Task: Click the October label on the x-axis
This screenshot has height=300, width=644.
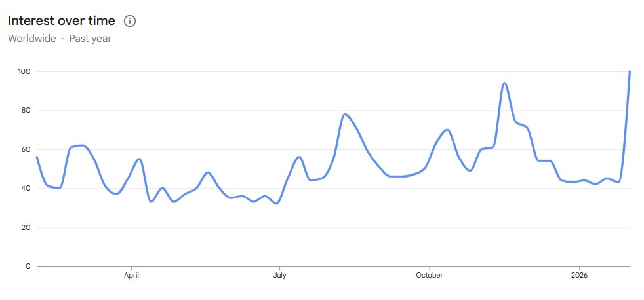Action: pyautogui.click(x=429, y=276)
